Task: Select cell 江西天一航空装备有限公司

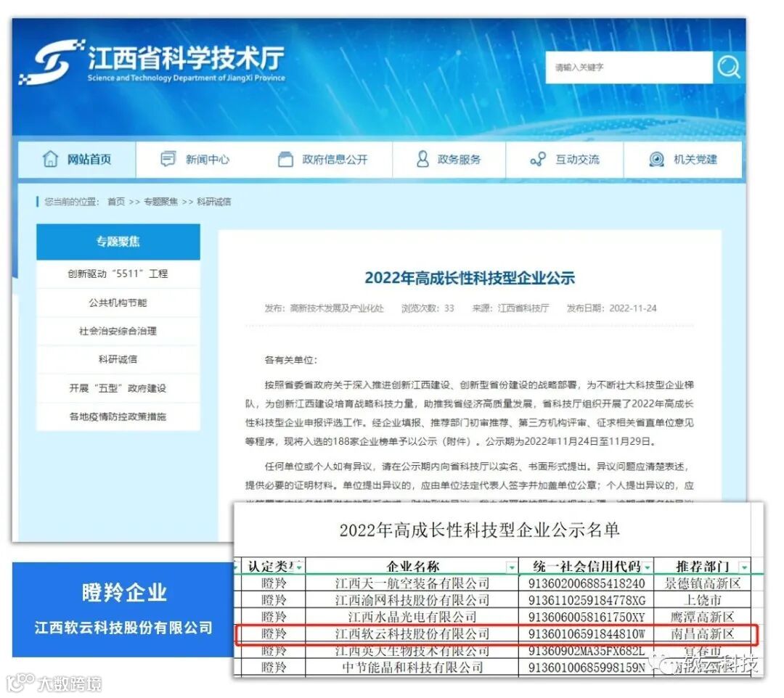Action: point(412,583)
